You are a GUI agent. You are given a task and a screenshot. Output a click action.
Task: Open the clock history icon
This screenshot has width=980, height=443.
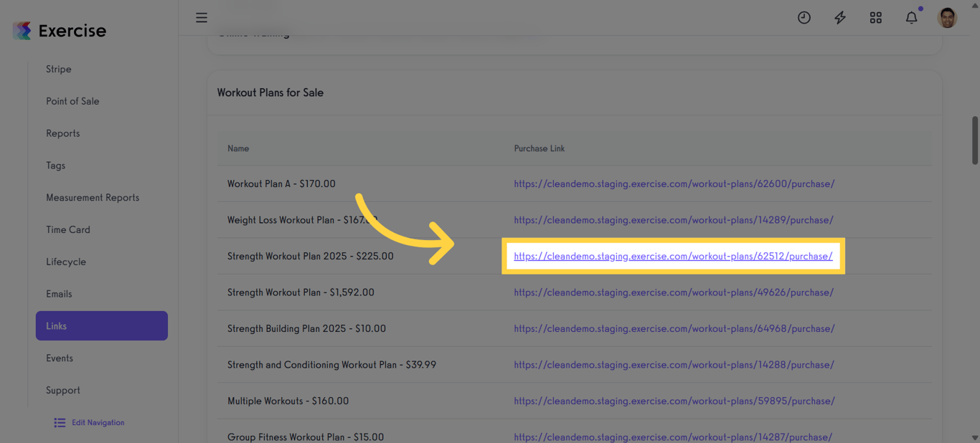[804, 18]
